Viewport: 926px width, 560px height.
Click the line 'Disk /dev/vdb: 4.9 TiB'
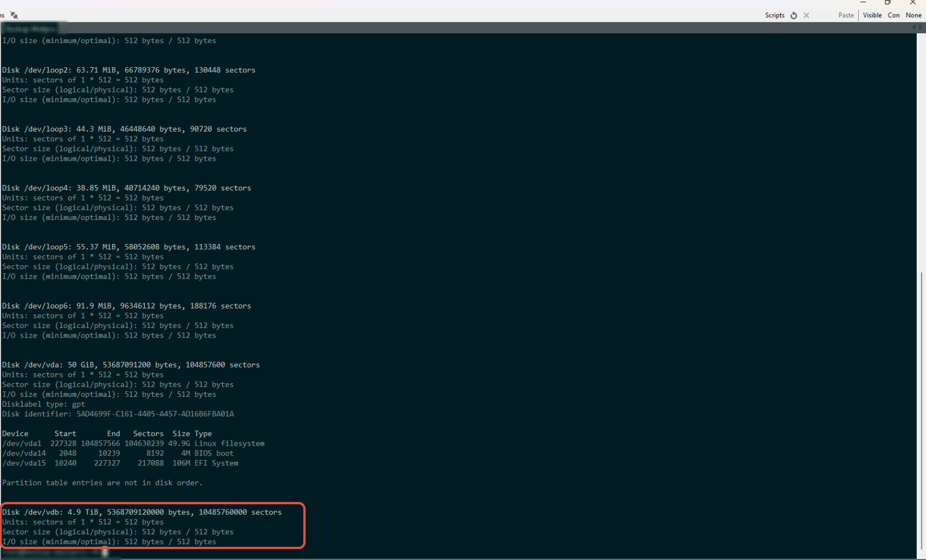pos(142,512)
